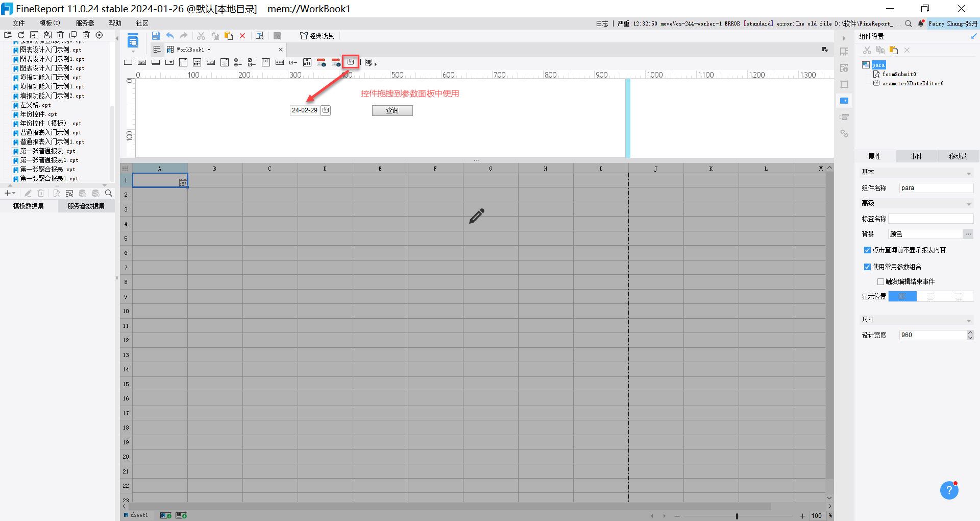Select formSubmit0 in the component tree
This screenshot has width=980, height=521.
[x=899, y=74]
